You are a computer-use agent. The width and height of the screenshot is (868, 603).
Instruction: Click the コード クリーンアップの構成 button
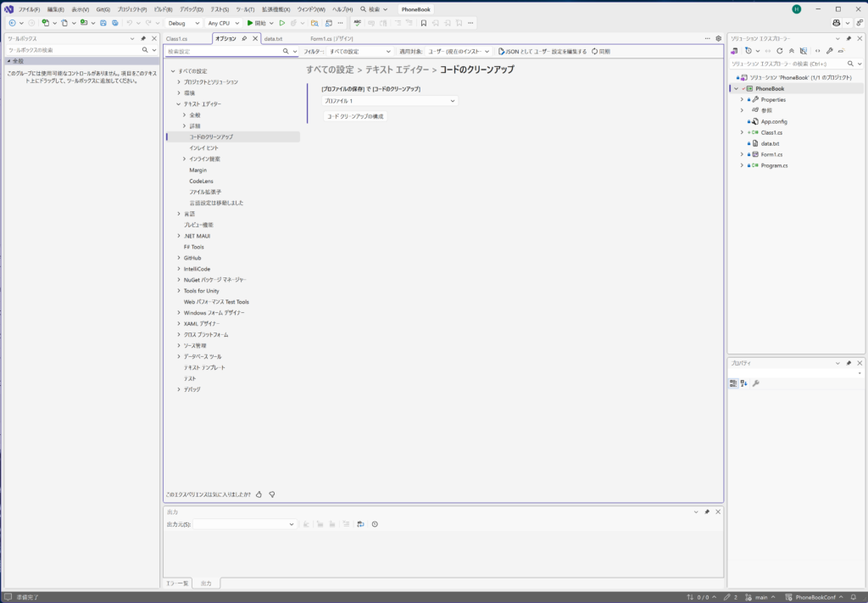355,116
